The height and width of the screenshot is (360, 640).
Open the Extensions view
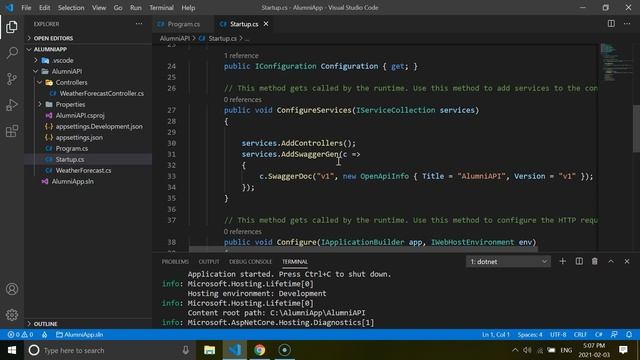pos(12,131)
